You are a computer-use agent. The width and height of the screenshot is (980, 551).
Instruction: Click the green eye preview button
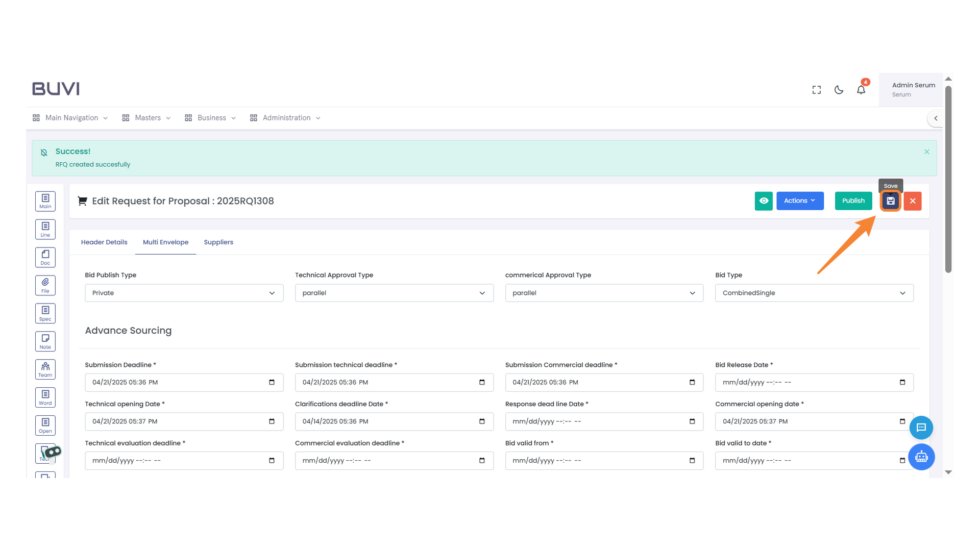click(x=764, y=201)
